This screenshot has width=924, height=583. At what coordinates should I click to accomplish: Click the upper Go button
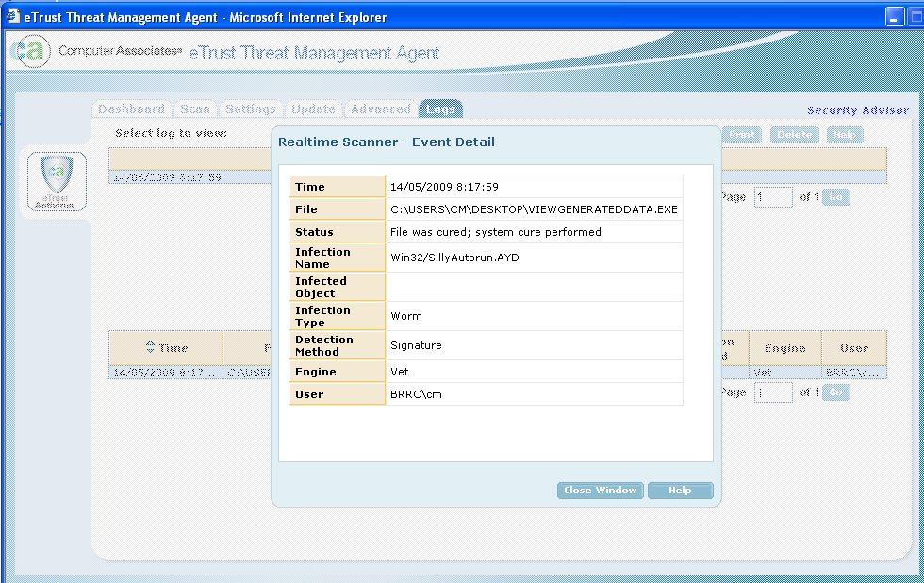point(835,197)
